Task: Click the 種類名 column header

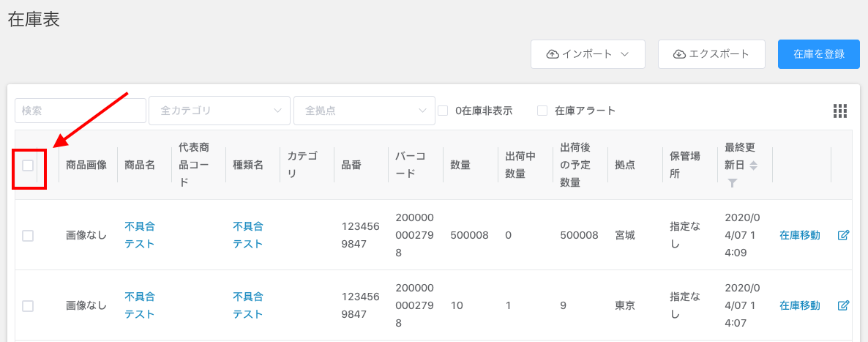Action: [x=248, y=166]
